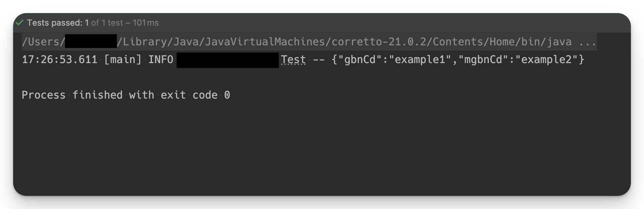Click the INFO log level text

(161, 60)
